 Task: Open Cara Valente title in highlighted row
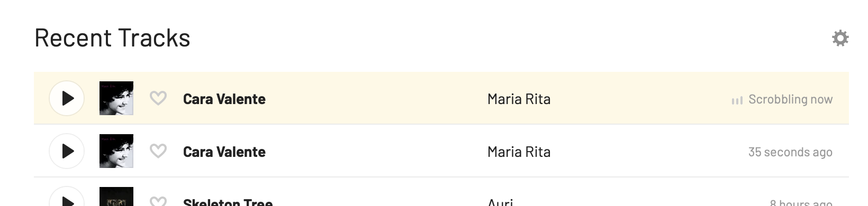coord(224,99)
